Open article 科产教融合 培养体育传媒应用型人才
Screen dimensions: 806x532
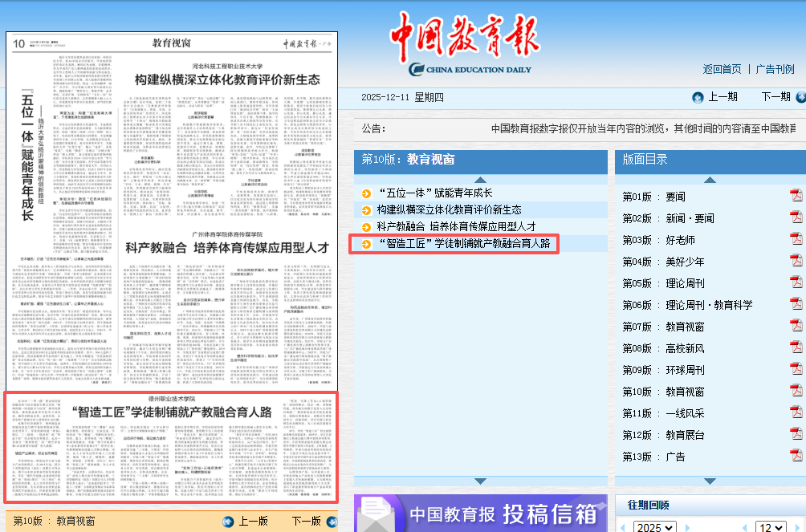point(456,226)
